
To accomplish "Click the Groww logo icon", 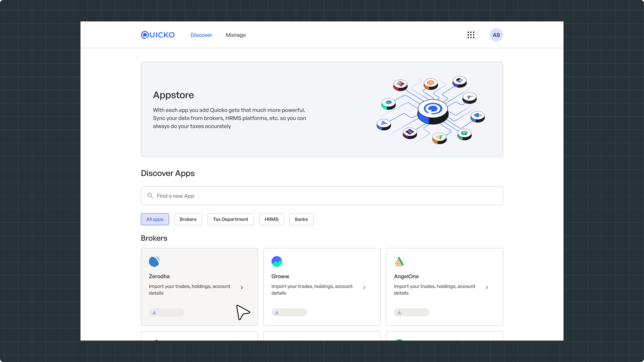I will tap(277, 261).
